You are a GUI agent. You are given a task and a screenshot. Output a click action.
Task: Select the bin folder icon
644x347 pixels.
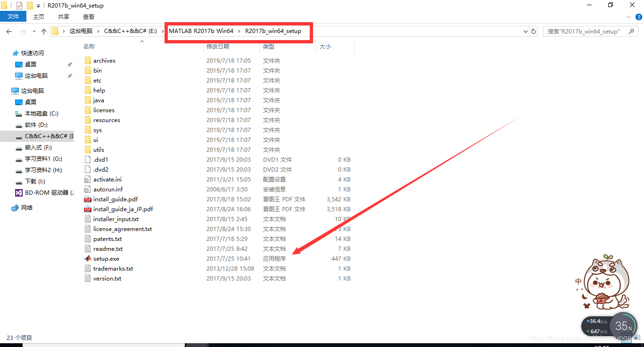(x=88, y=70)
